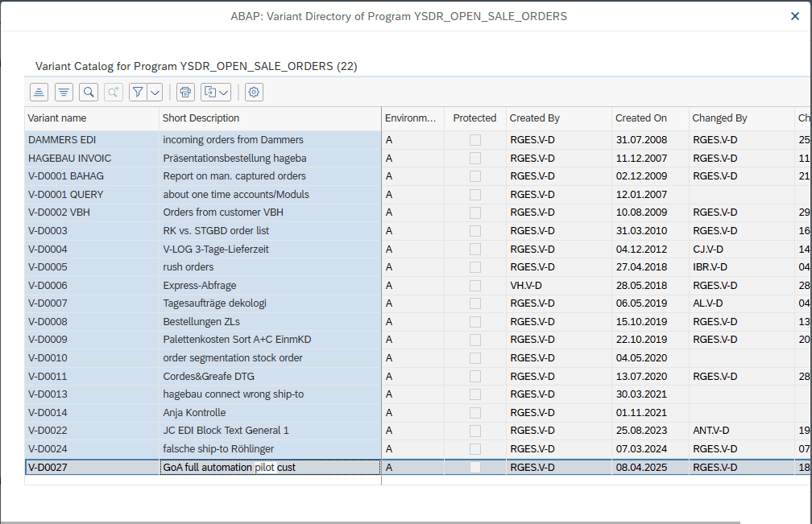Click the Find Next icon

[113, 92]
